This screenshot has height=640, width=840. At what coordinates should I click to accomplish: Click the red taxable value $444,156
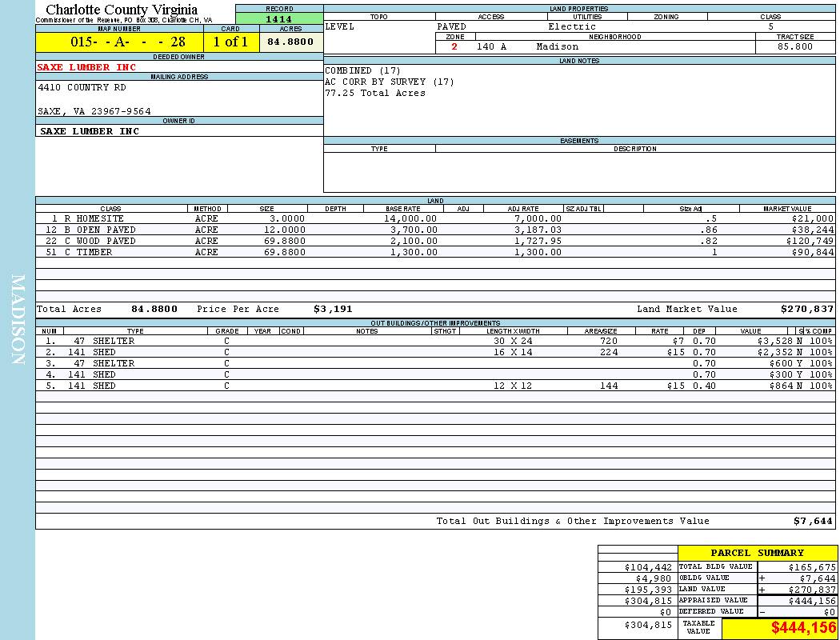click(x=803, y=628)
